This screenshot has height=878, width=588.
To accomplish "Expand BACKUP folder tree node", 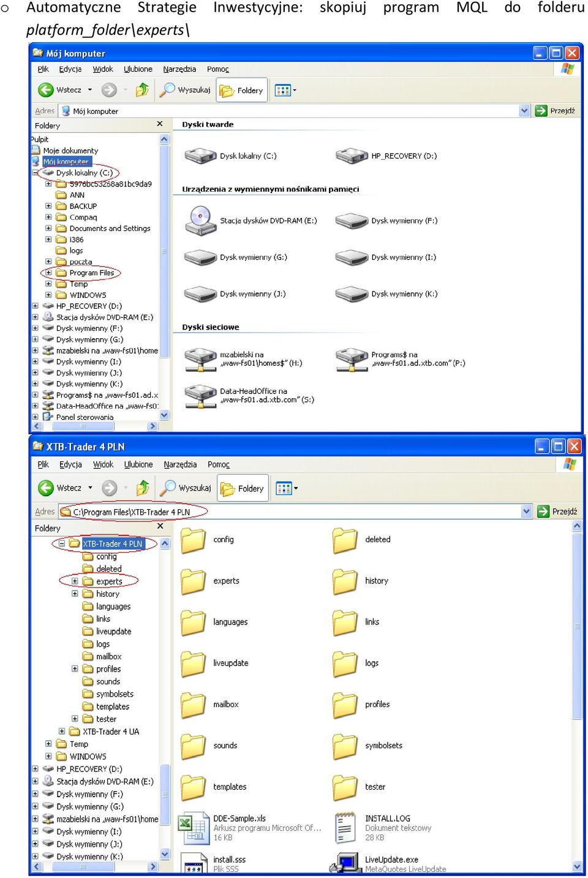I will coord(48,206).
